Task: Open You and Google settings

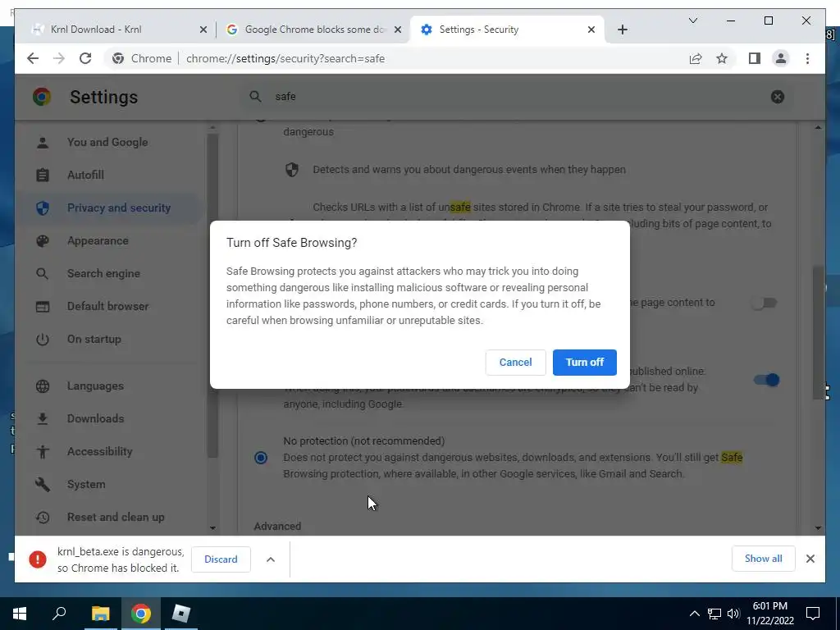Action: click(x=107, y=142)
